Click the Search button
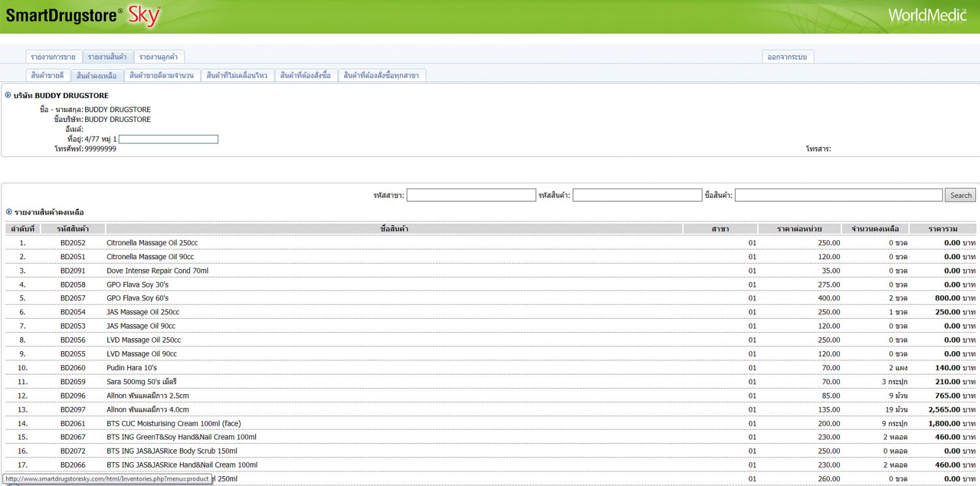The width and height of the screenshot is (980, 486). pyautogui.click(x=960, y=195)
